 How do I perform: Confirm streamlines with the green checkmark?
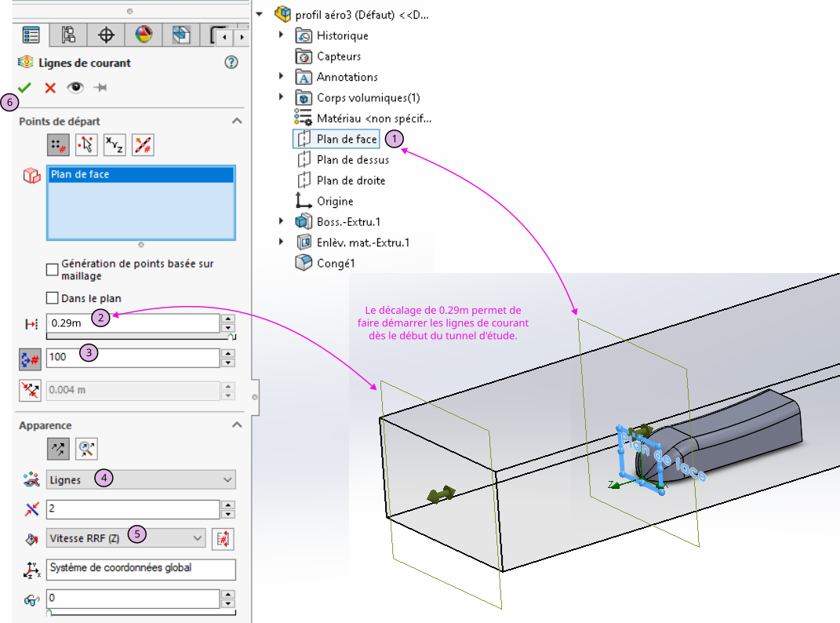(24, 88)
